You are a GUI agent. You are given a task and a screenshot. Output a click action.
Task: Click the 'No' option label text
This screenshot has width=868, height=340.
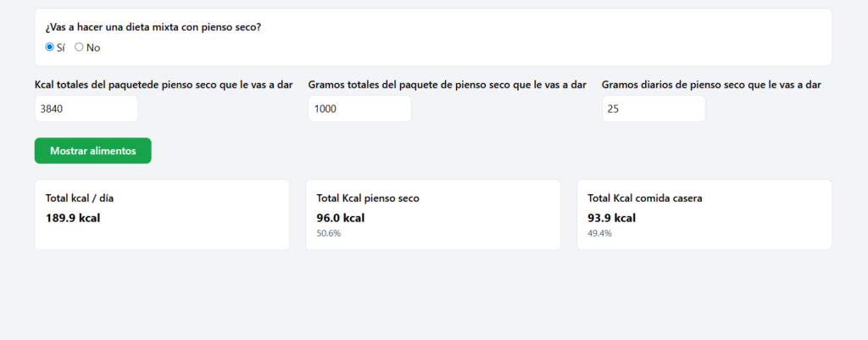click(x=93, y=47)
